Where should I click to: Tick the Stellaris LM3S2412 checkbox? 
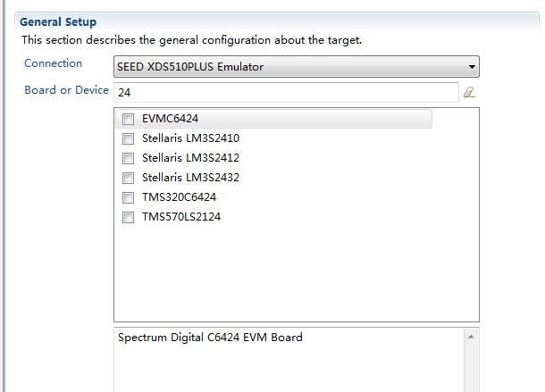[x=129, y=159]
